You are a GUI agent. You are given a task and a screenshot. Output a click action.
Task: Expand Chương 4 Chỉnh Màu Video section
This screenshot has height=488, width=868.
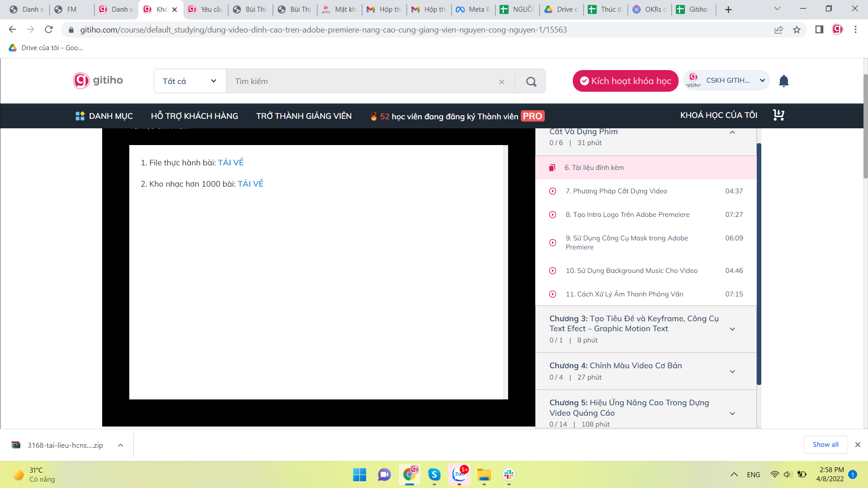click(732, 371)
